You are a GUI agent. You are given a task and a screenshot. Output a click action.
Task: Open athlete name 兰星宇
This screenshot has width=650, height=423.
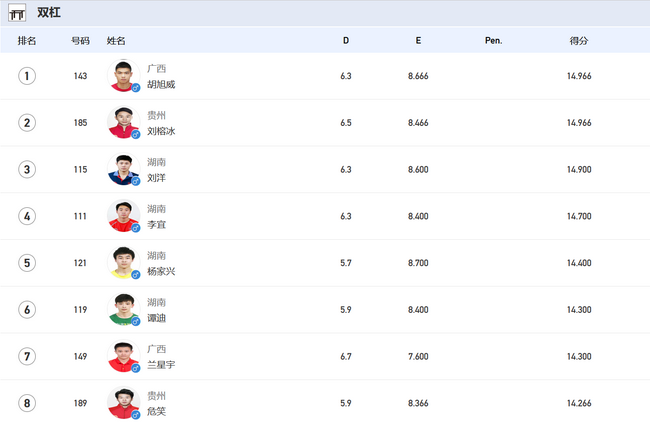point(161,365)
